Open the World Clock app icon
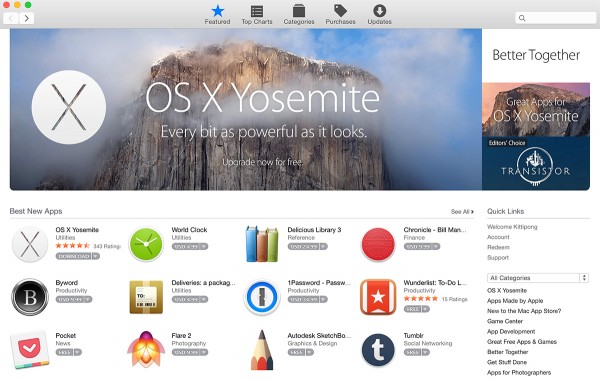This screenshot has width=600, height=381. point(146,244)
